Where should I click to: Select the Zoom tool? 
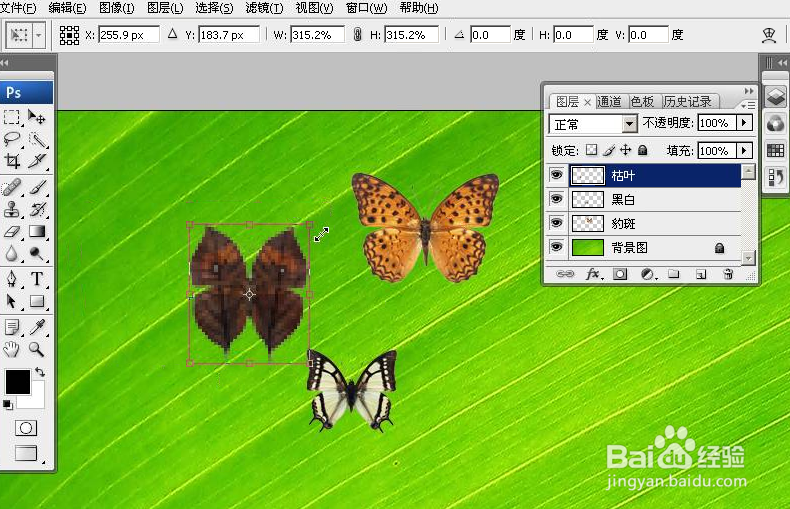pyautogui.click(x=36, y=349)
